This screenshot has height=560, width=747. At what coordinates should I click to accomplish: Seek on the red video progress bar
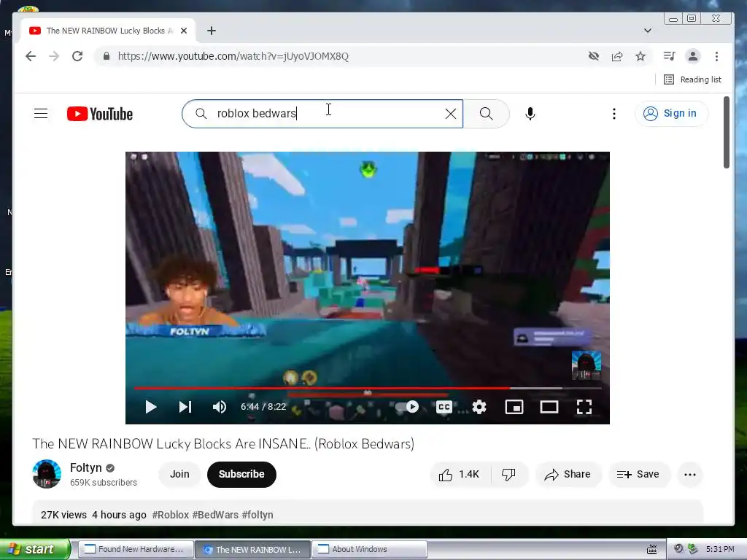point(368,388)
